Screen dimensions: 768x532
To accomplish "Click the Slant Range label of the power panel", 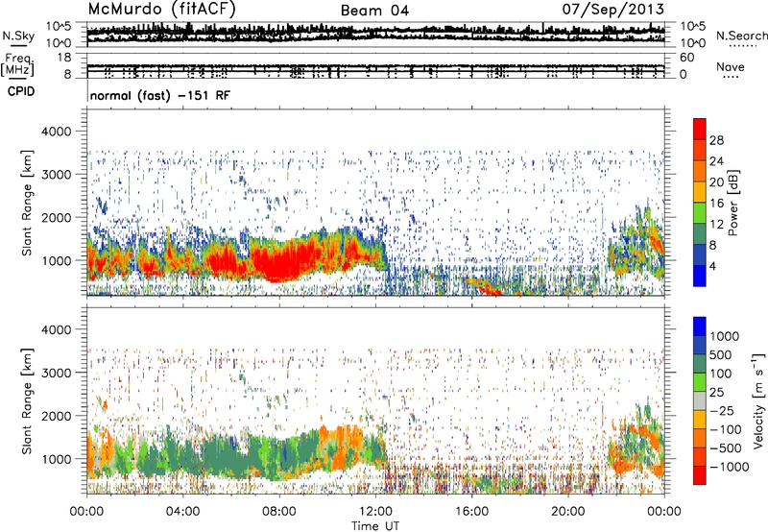I will [27, 203].
